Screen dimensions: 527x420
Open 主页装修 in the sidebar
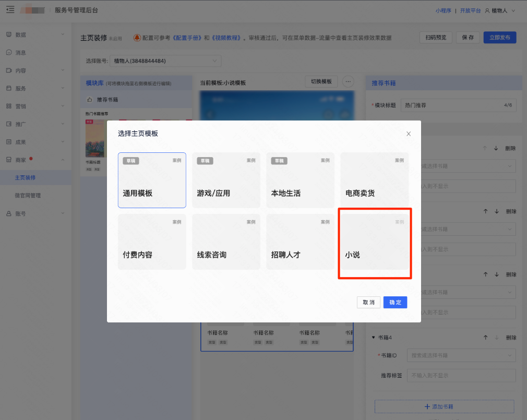click(25, 178)
